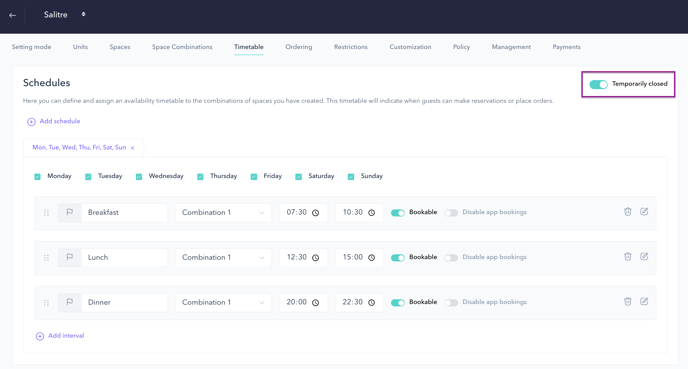Select the Mon–Sun schedule tab
Screen dimensions: 688x369
pos(79,147)
